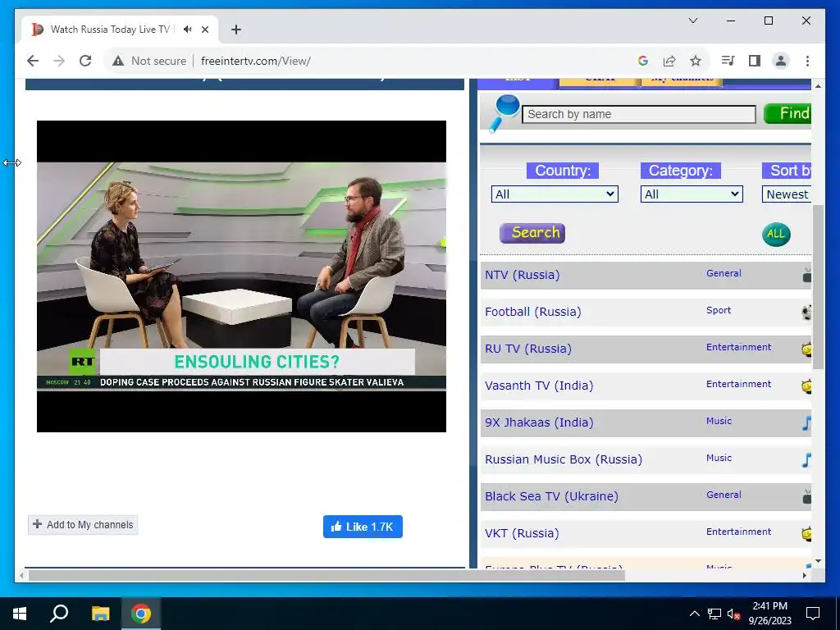The height and width of the screenshot is (630, 840).
Task: Click the muted volume tray icon
Action: point(734,614)
